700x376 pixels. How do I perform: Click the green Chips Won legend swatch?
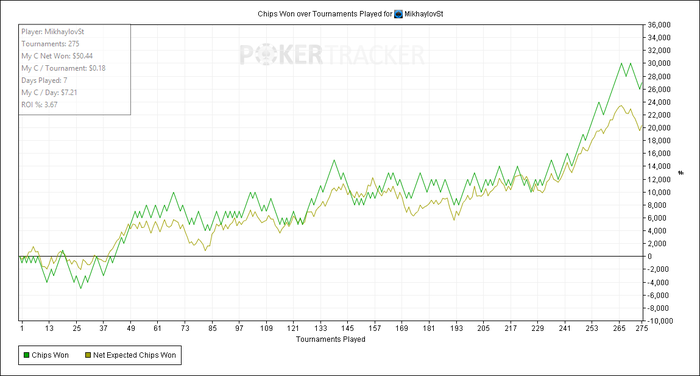point(26,355)
